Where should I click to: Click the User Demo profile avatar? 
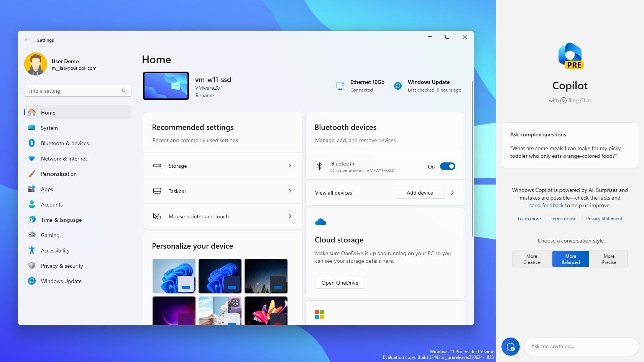36,64
